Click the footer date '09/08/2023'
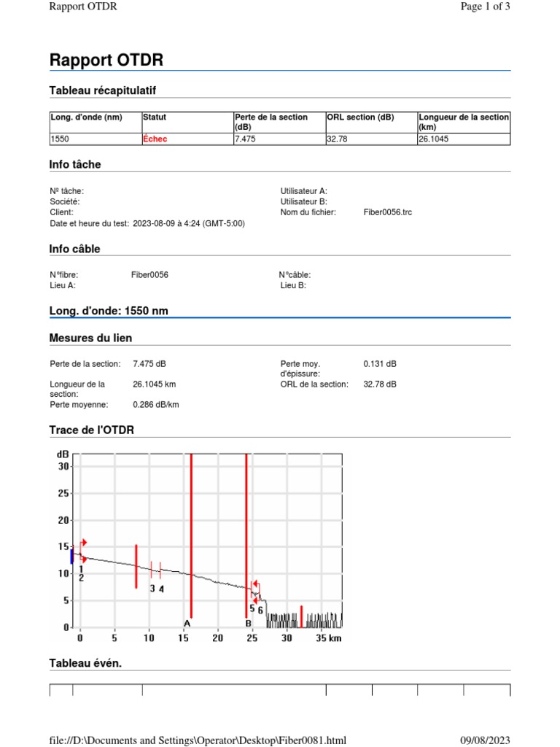Screen dimensions: 560x747 pos(485,740)
